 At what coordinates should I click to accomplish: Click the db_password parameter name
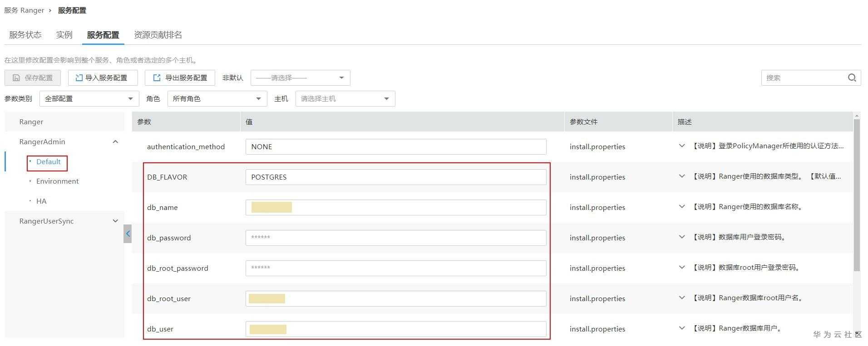pyautogui.click(x=169, y=238)
